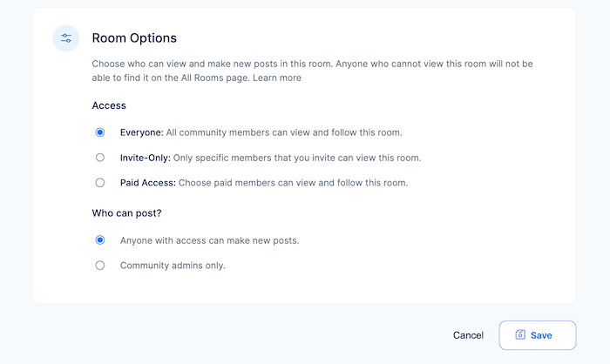
Task: Click the 'Invite-Only:' bold label text
Action: coord(146,158)
